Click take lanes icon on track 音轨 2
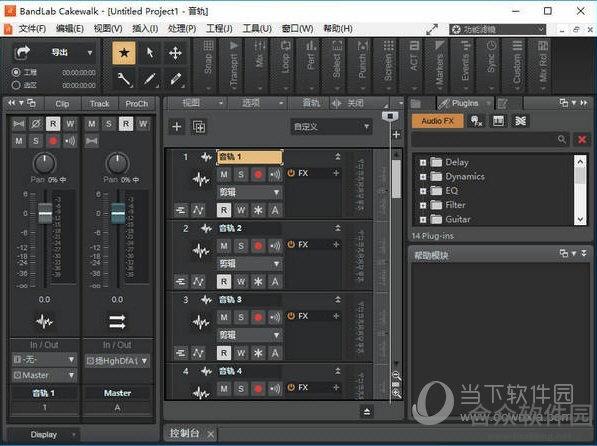 point(181,281)
